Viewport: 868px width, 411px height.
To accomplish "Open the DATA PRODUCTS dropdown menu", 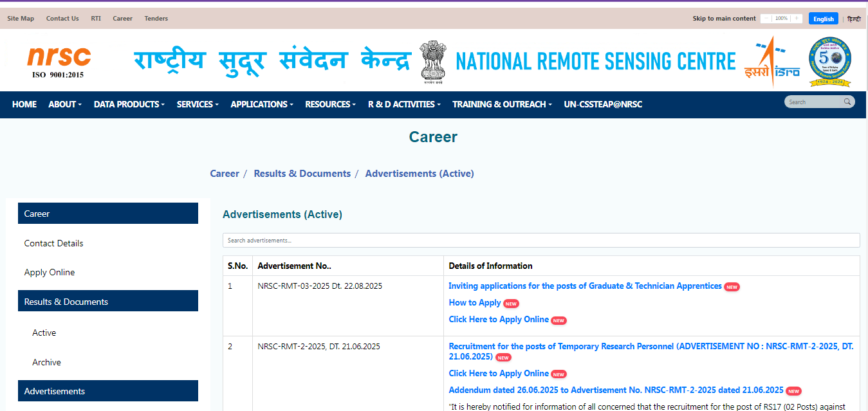I will [x=128, y=104].
